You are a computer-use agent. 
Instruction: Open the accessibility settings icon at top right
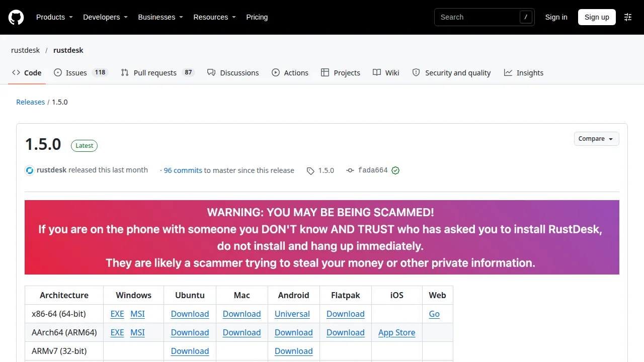[x=628, y=17]
